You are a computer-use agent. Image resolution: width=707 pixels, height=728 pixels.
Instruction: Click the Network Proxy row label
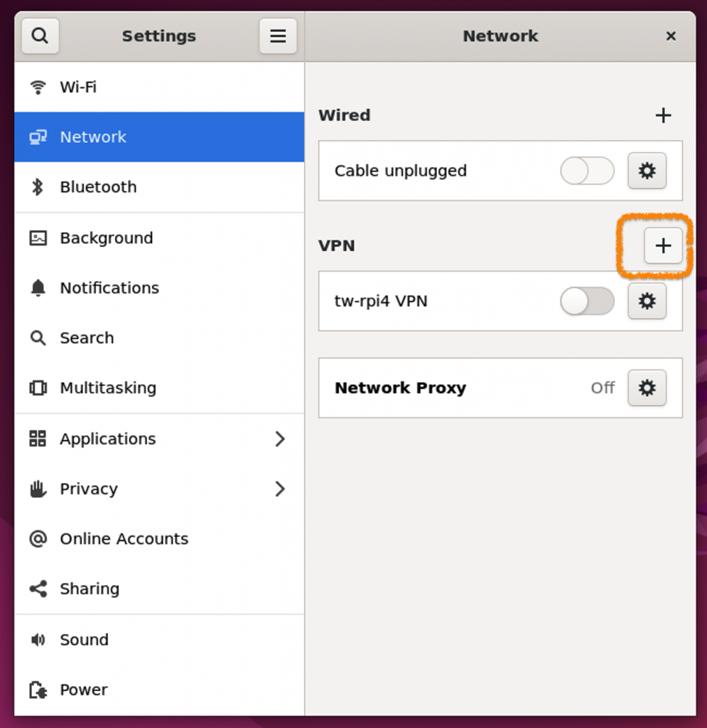400,388
